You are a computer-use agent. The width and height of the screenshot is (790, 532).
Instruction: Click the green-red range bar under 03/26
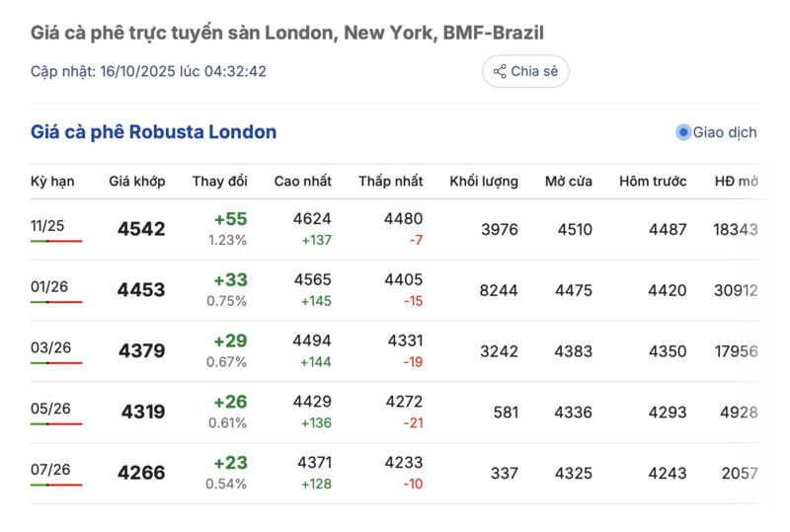pos(56,363)
